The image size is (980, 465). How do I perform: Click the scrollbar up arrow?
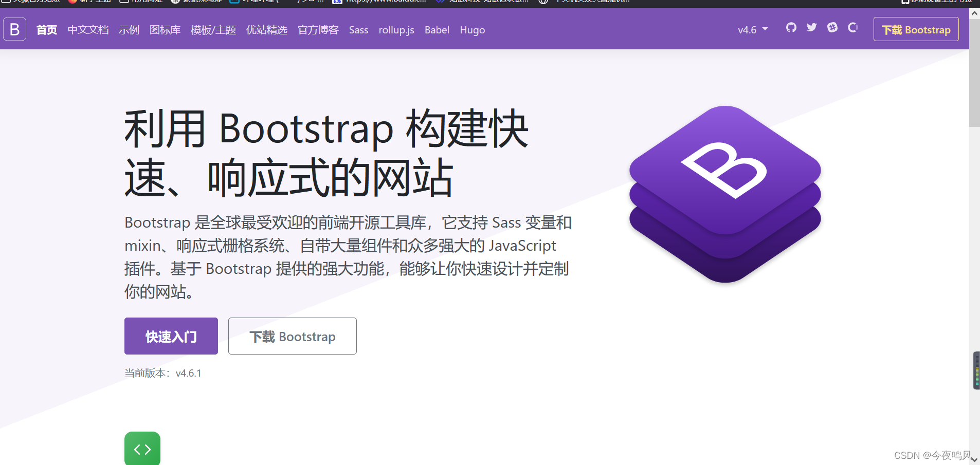coord(974,13)
